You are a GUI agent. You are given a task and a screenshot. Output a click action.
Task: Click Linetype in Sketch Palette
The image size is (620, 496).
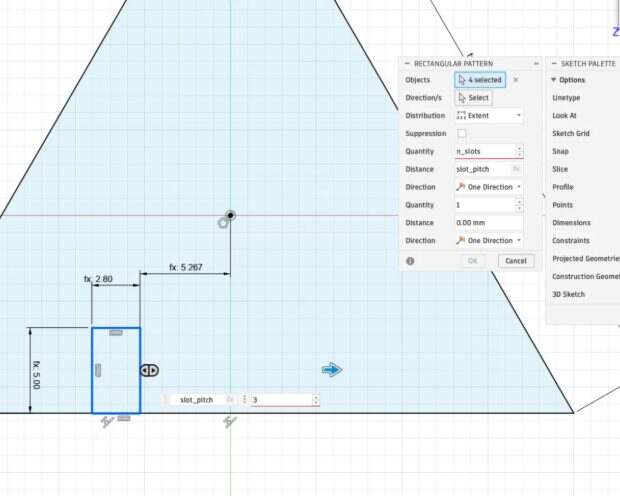[566, 98]
